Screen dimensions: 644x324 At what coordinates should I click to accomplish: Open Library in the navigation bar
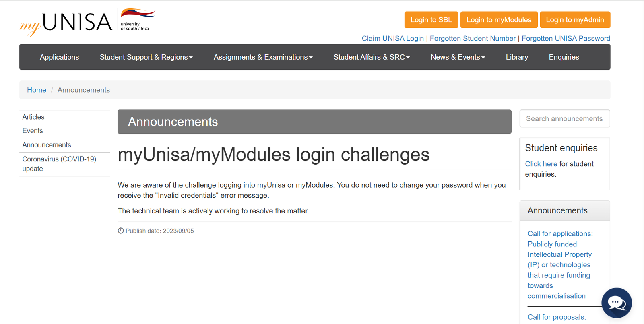pos(517,57)
